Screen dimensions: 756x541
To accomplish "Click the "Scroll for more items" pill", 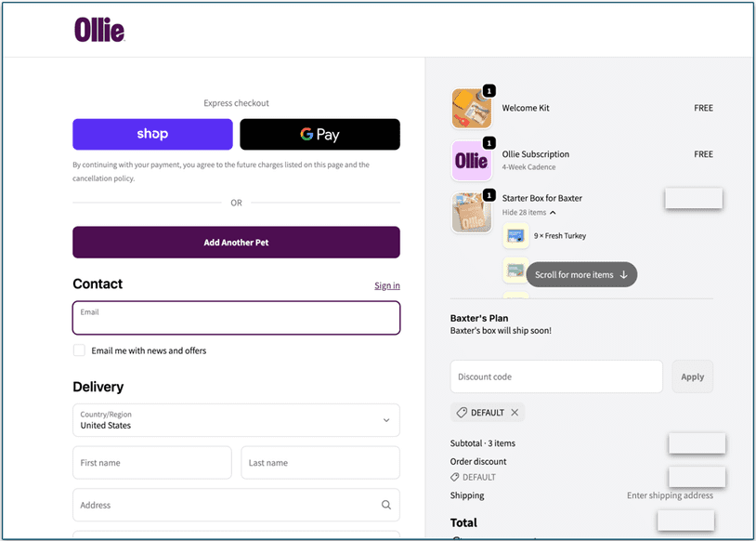I will (x=581, y=274).
